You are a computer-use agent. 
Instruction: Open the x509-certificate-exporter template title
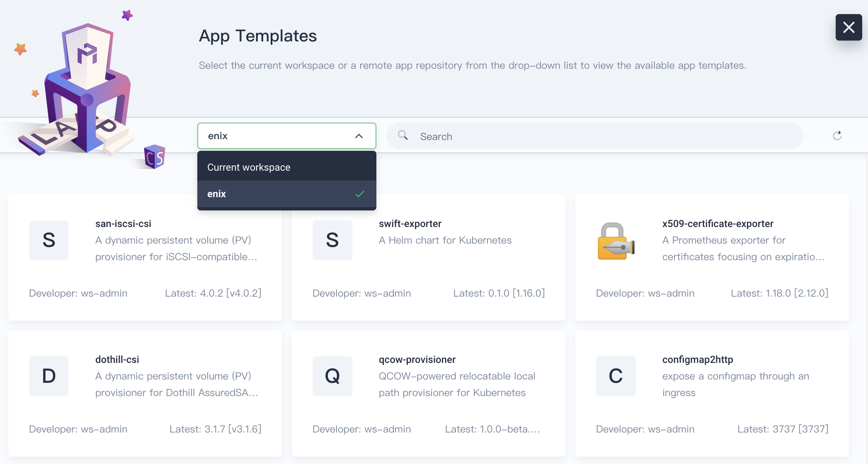pos(718,224)
